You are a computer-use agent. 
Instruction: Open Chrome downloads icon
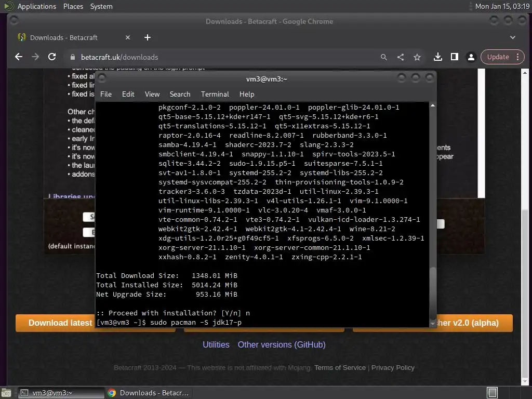437,57
